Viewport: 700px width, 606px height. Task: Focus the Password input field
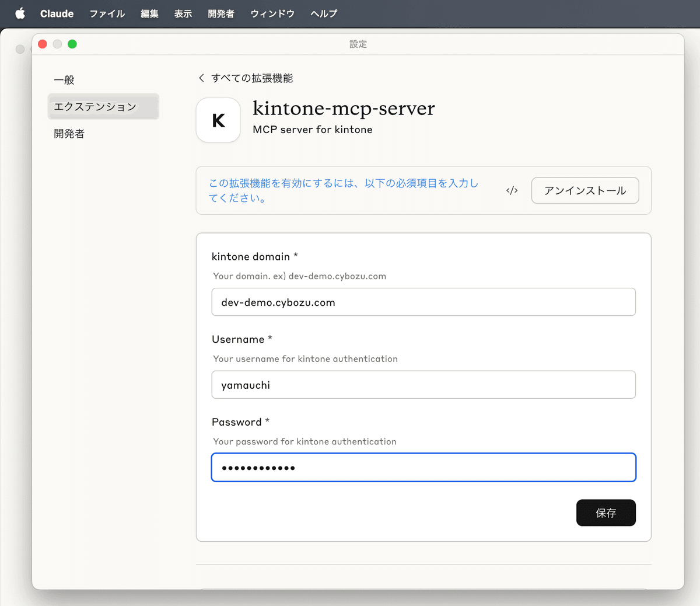pyautogui.click(x=423, y=468)
